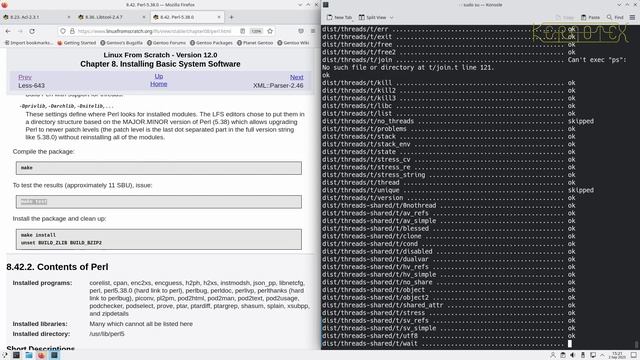The width and height of the screenshot is (640, 360).
Task: Toggle Firefox reader view icon
Action: pos(242,31)
